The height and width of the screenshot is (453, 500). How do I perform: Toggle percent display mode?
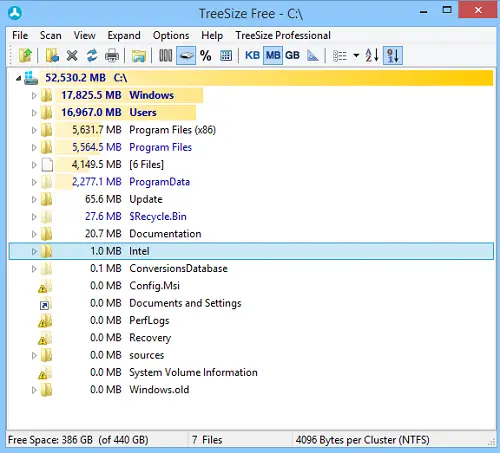(206, 55)
